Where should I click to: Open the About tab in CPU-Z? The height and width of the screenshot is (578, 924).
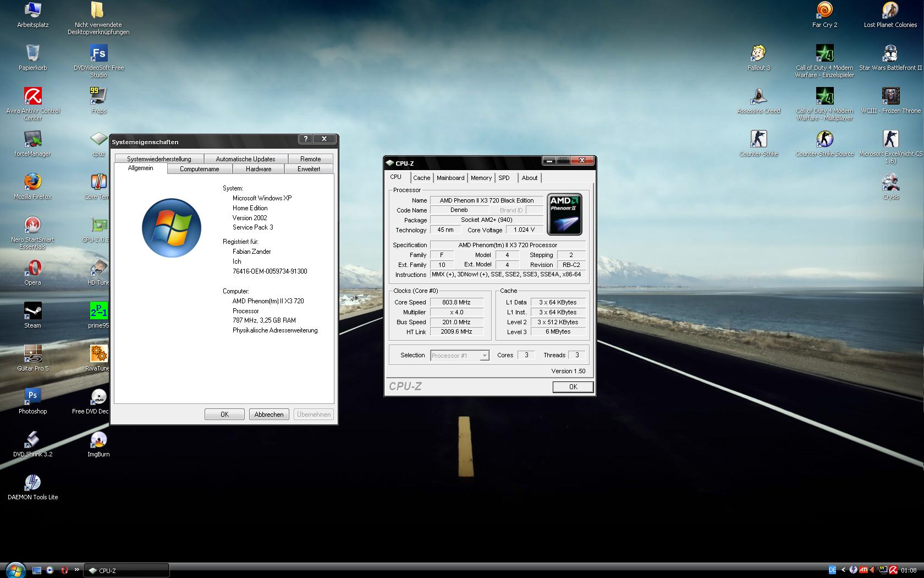click(530, 178)
